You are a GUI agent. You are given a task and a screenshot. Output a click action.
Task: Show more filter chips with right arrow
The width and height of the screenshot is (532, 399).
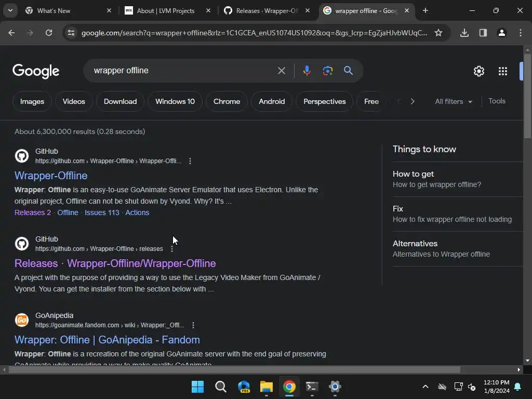[x=412, y=101]
